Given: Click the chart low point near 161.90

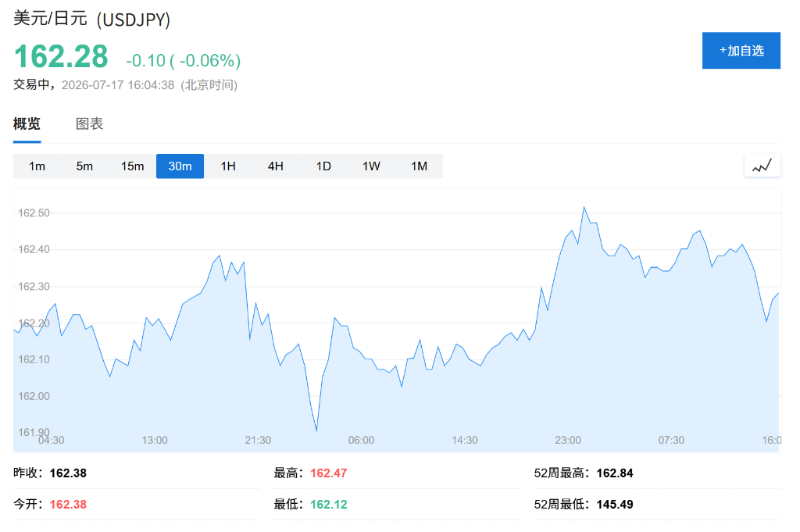Looking at the screenshot, I should (x=316, y=431).
